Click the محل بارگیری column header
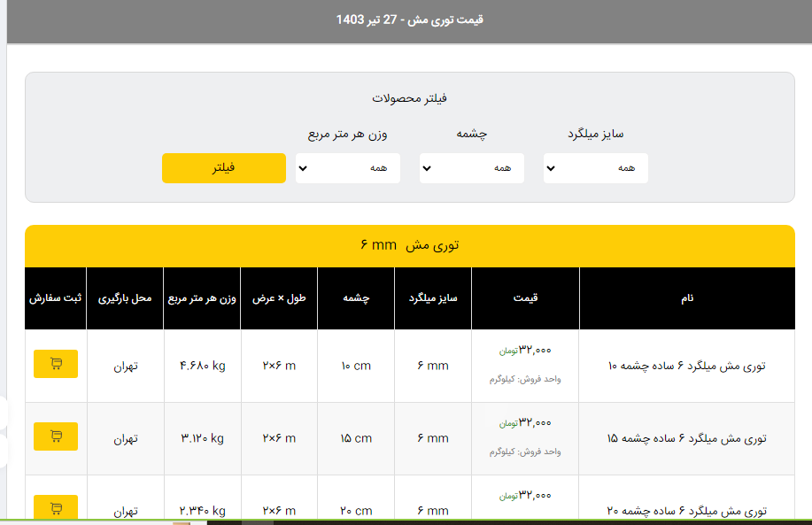This screenshot has width=812, height=525. [x=125, y=298]
